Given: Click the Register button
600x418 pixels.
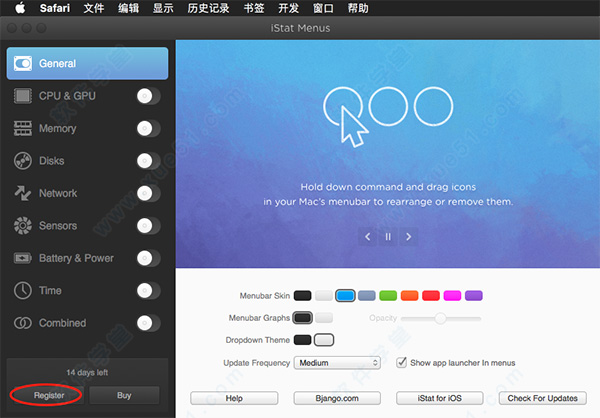Looking at the screenshot, I should click(x=49, y=395).
